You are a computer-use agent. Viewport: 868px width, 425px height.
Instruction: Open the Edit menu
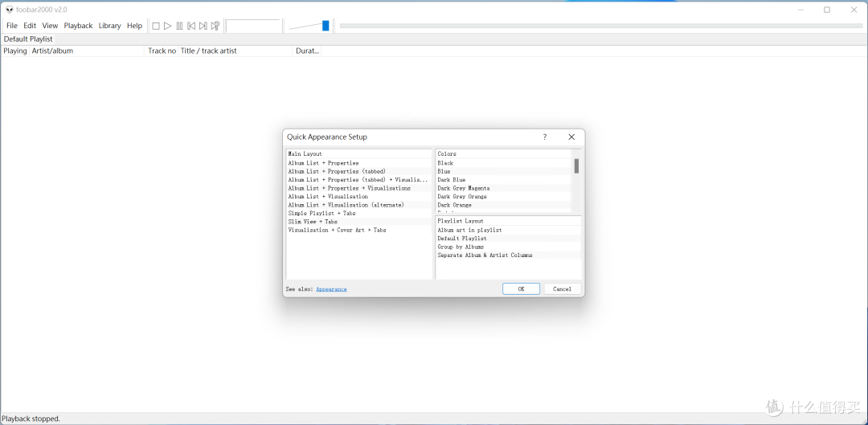30,26
